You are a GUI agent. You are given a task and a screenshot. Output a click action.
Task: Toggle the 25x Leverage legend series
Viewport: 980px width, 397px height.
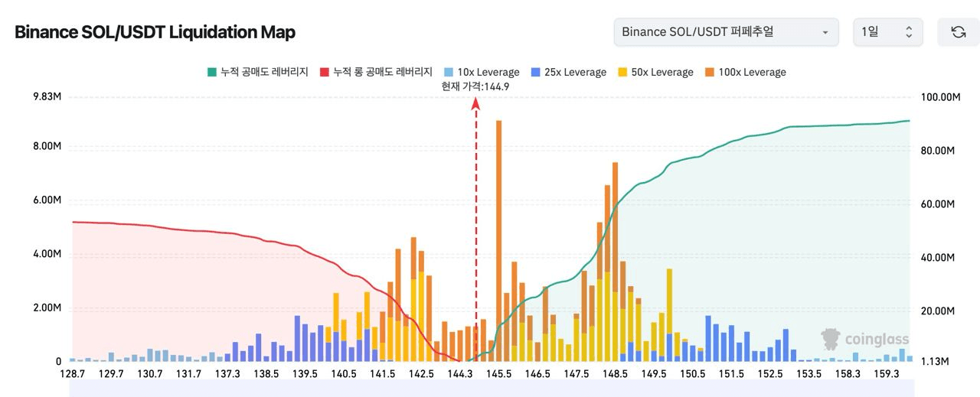tap(569, 72)
